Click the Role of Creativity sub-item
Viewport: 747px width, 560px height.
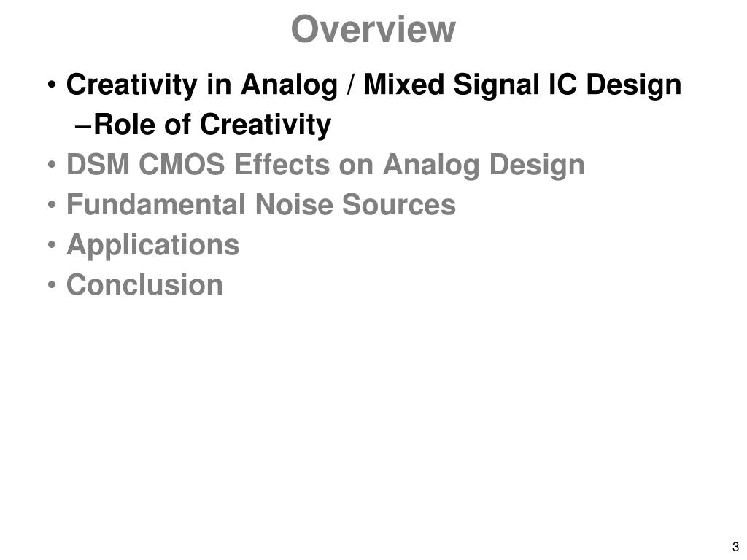point(212,125)
